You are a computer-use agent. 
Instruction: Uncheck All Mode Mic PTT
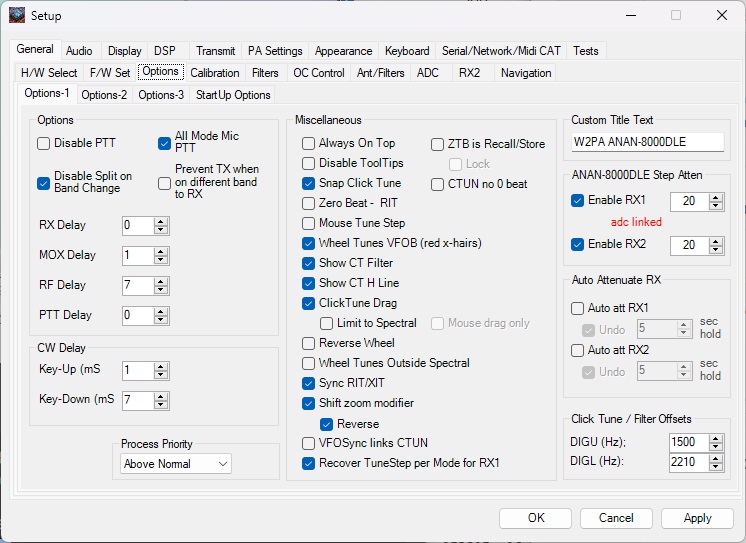pyautogui.click(x=164, y=143)
